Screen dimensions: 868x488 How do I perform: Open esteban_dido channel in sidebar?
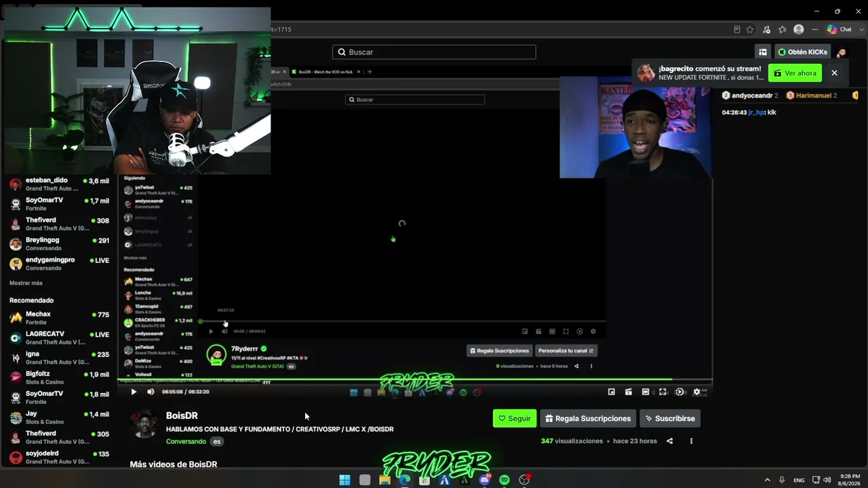coord(59,184)
